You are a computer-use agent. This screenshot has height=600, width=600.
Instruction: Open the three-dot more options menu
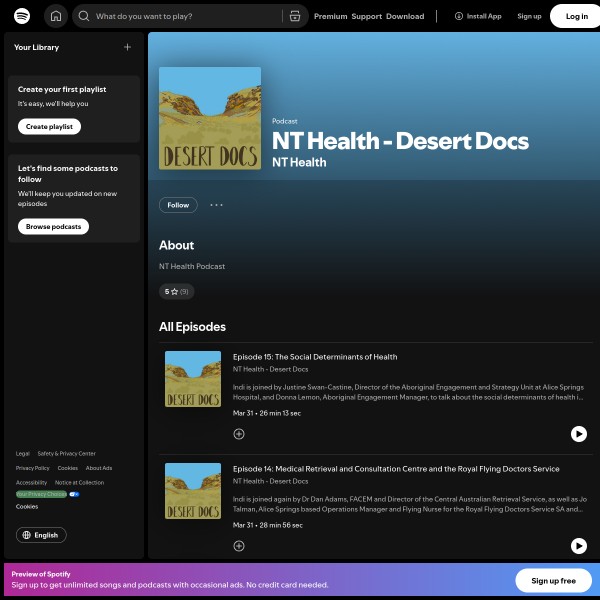(216, 205)
